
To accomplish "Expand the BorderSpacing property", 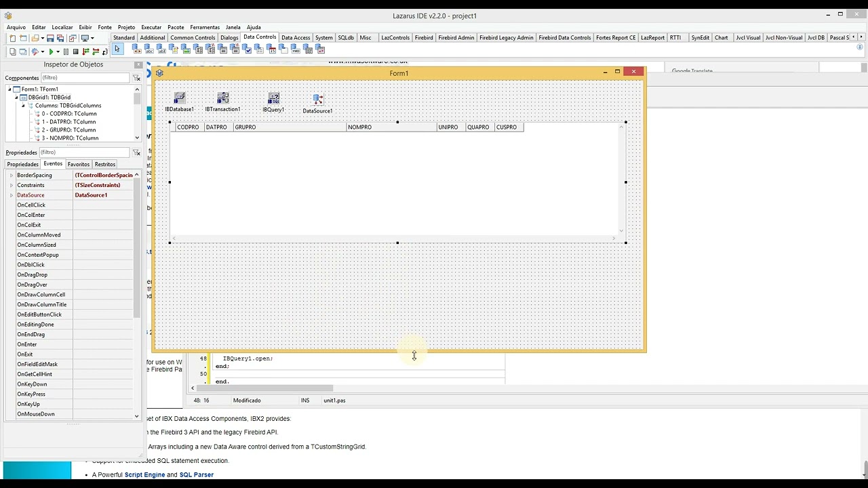I will (11, 176).
